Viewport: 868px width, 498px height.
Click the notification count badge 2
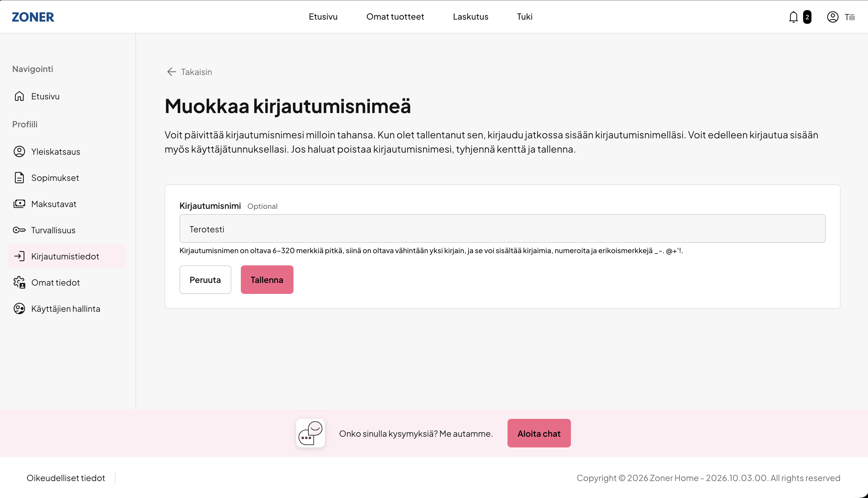click(807, 17)
